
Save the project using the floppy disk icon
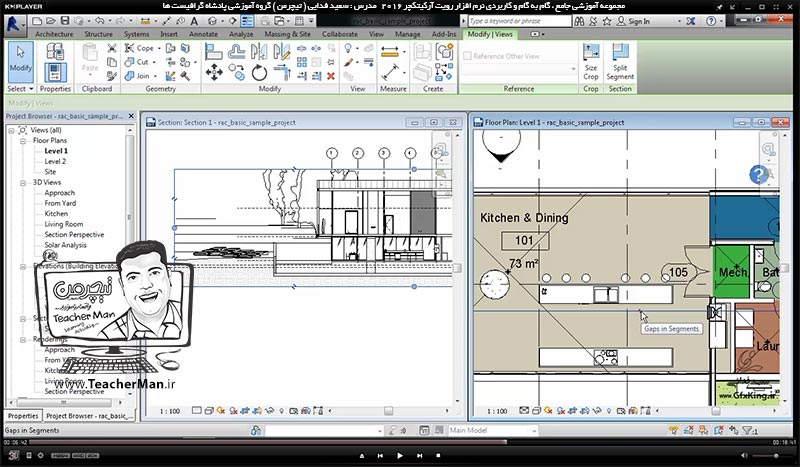click(65, 21)
